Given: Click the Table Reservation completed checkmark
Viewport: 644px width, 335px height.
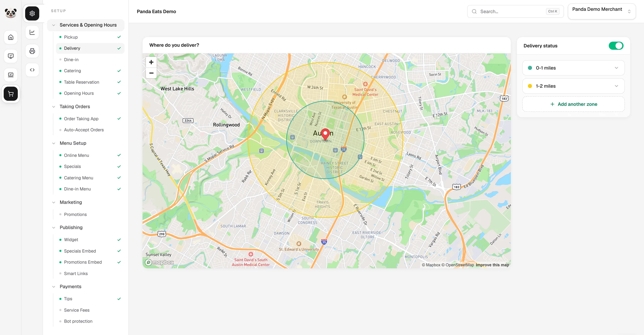Looking at the screenshot, I should [119, 82].
